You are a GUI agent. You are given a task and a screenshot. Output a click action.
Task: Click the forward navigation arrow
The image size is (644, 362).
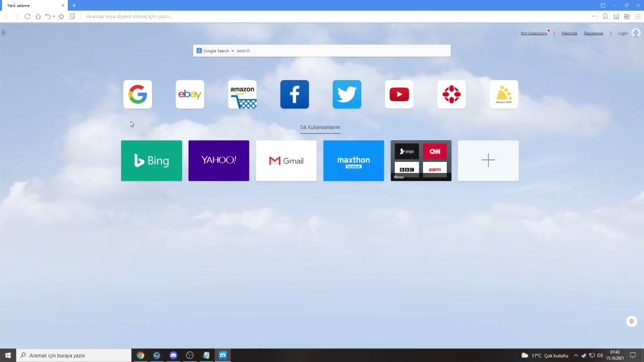tap(16, 17)
